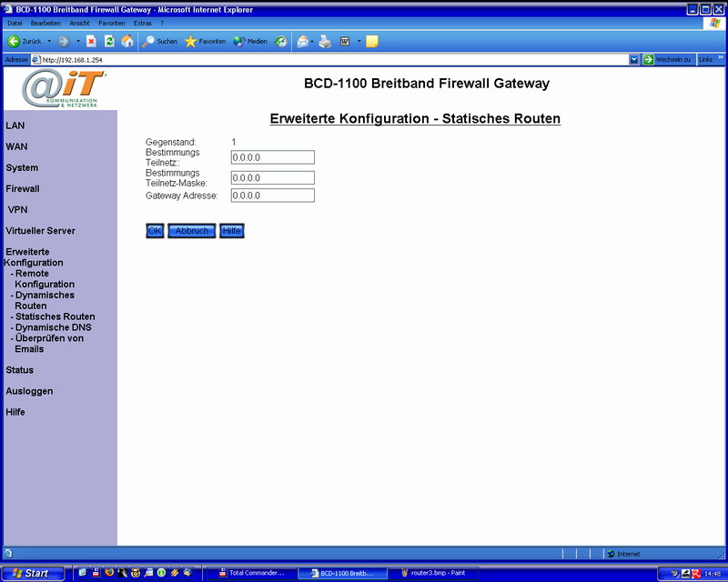
Task: Click the Edit with Word icon
Action: coord(345,41)
